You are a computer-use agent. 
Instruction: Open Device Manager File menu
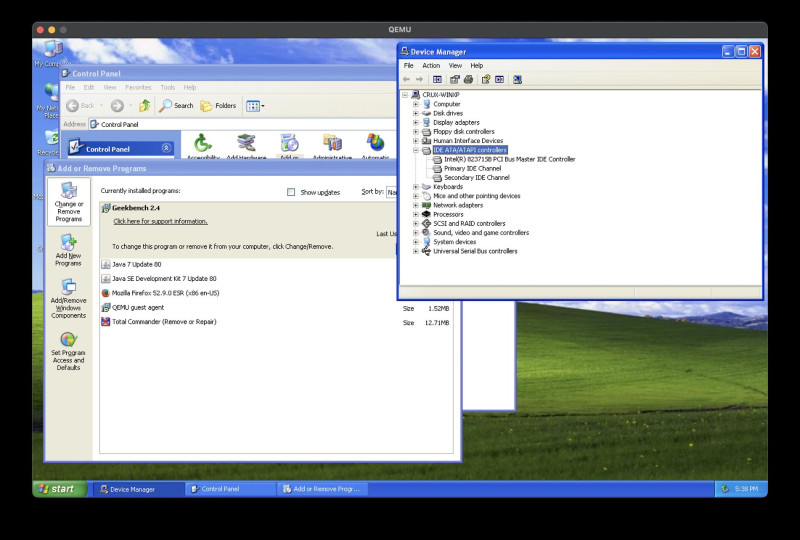[409, 66]
